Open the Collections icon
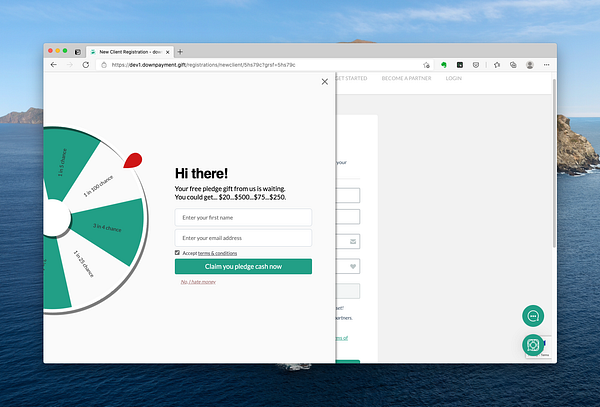The image size is (600, 407). 513,65
